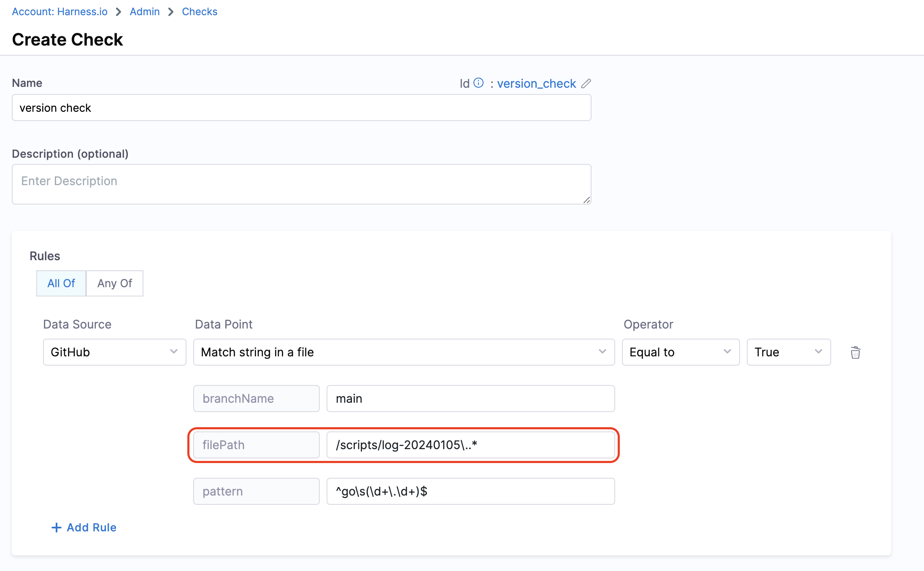
Task: Open Account: Harness.io breadcrumb link
Action: tap(59, 12)
